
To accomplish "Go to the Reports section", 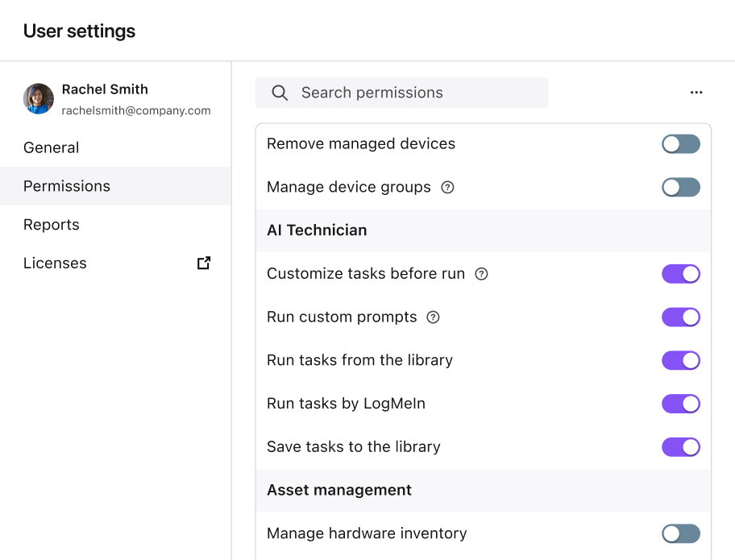I will [52, 225].
